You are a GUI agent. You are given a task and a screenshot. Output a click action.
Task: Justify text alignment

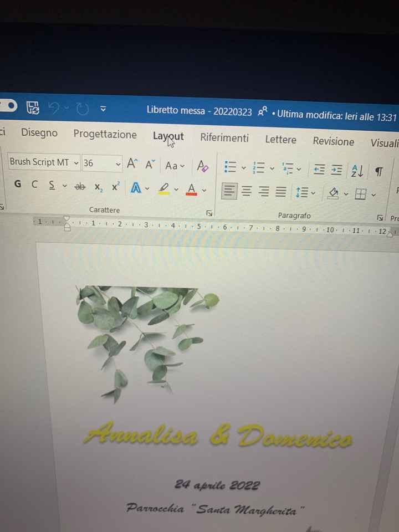[280, 192]
